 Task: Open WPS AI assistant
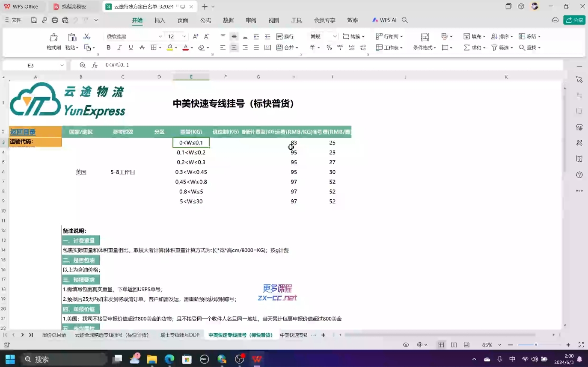click(x=384, y=20)
